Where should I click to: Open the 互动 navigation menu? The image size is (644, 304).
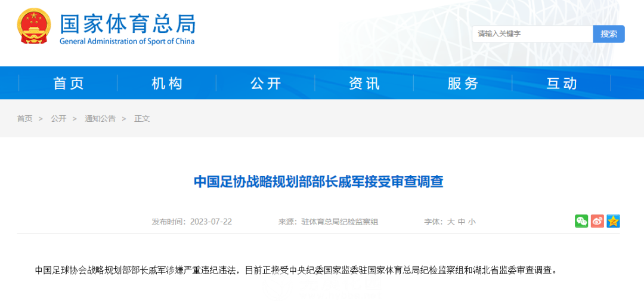click(x=562, y=83)
